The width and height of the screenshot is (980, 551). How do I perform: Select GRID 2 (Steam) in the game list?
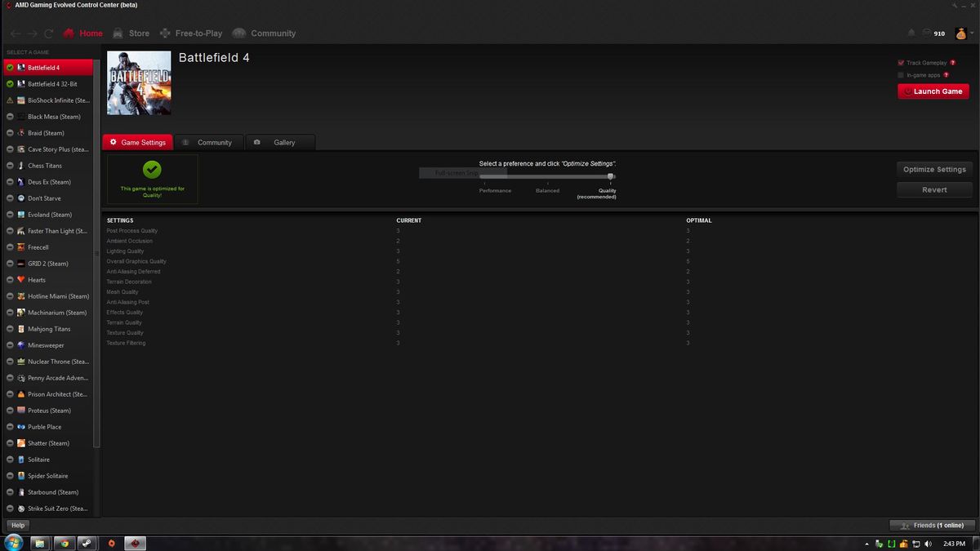[x=49, y=263]
